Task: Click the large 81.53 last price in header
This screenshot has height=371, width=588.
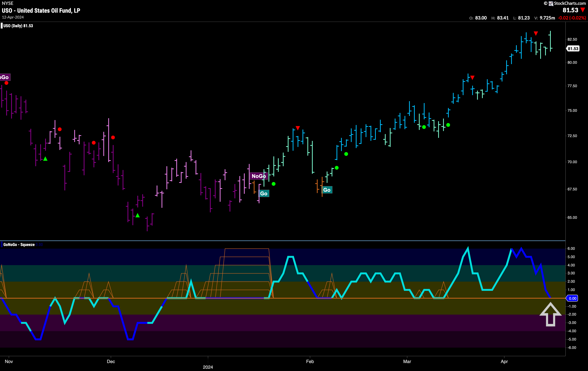Action: [570, 10]
